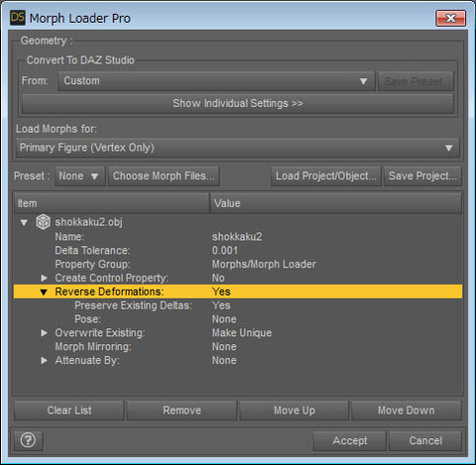Viewport: 476px width, 465px height.
Task: Click Morph Mirroring value None
Action: coord(224,347)
